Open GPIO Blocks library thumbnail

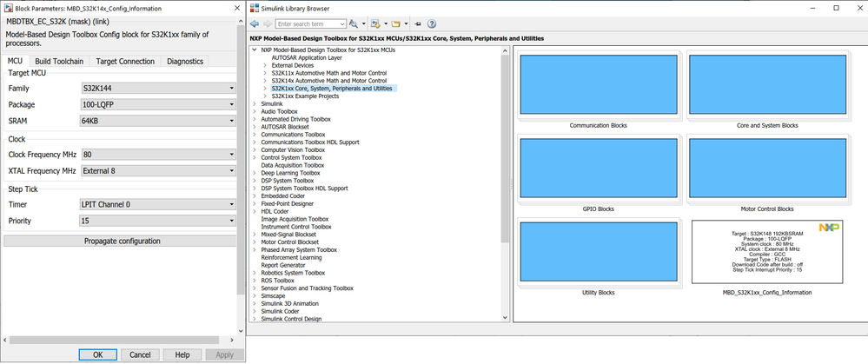pos(599,168)
